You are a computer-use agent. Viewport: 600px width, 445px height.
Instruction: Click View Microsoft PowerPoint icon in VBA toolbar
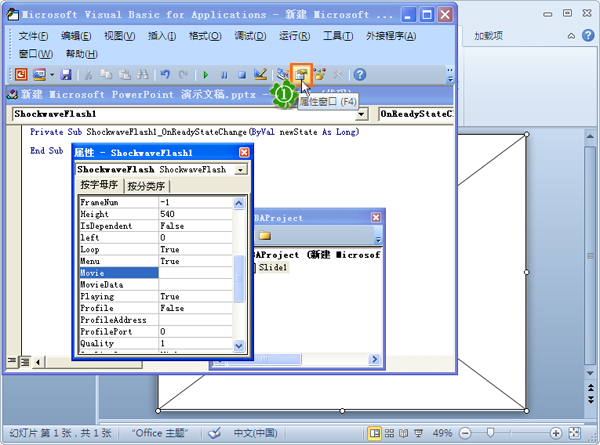(x=21, y=74)
